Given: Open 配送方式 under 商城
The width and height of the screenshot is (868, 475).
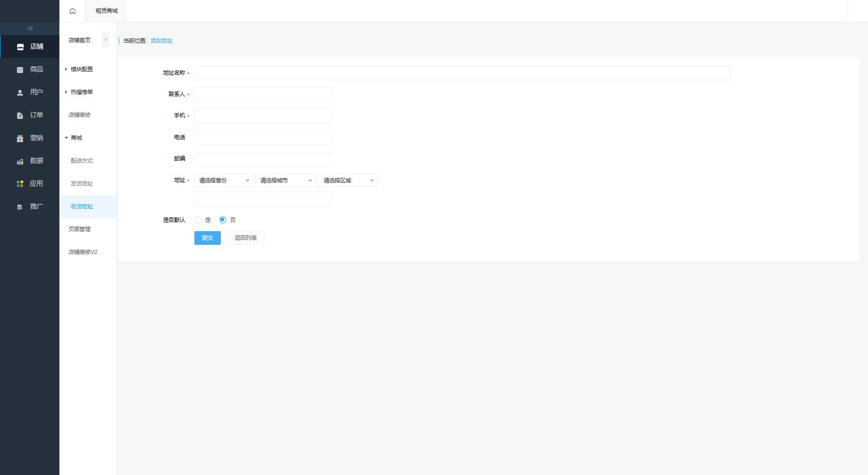Looking at the screenshot, I should [x=82, y=161].
